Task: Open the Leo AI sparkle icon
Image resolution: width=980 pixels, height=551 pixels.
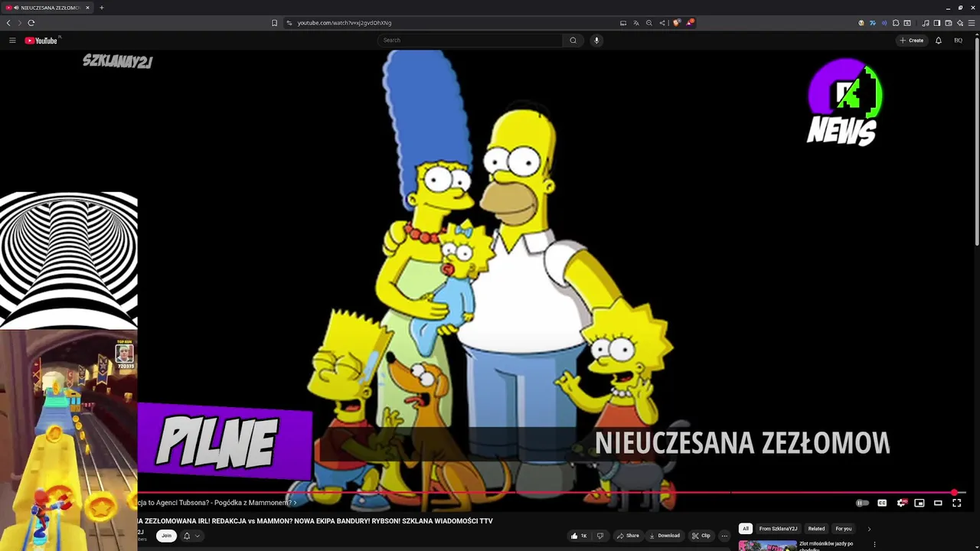Action: [x=960, y=23]
